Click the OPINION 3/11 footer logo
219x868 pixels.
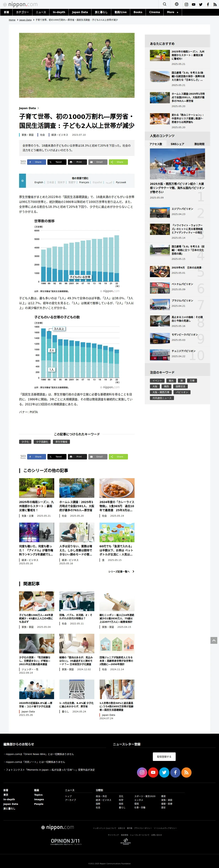click(65, 842)
